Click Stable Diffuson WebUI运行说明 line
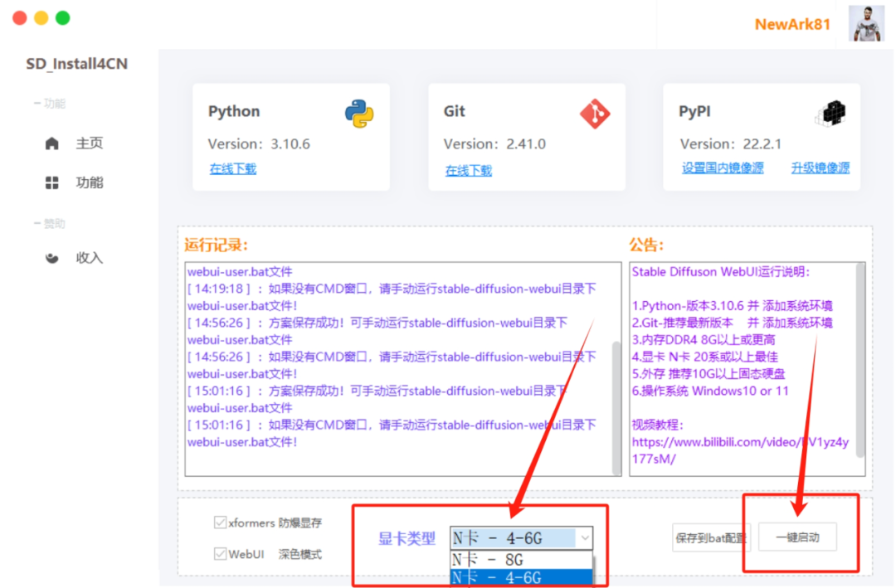Viewport: 896px width, 588px height. (721, 272)
